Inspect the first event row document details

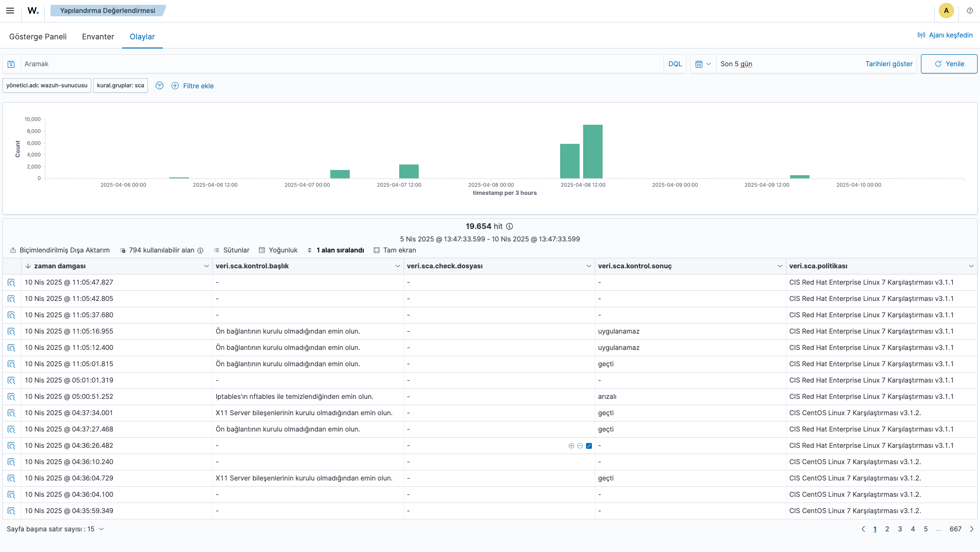(x=12, y=283)
